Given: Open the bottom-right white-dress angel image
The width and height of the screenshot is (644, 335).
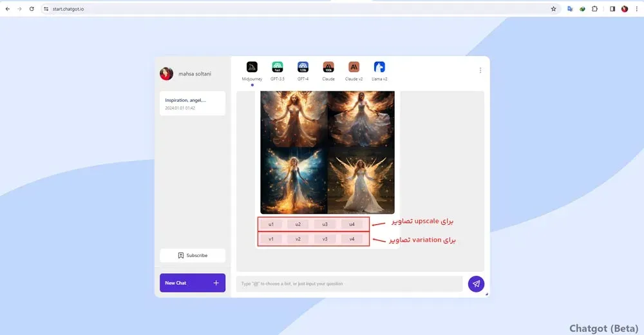Looking at the screenshot, I should 361,180.
